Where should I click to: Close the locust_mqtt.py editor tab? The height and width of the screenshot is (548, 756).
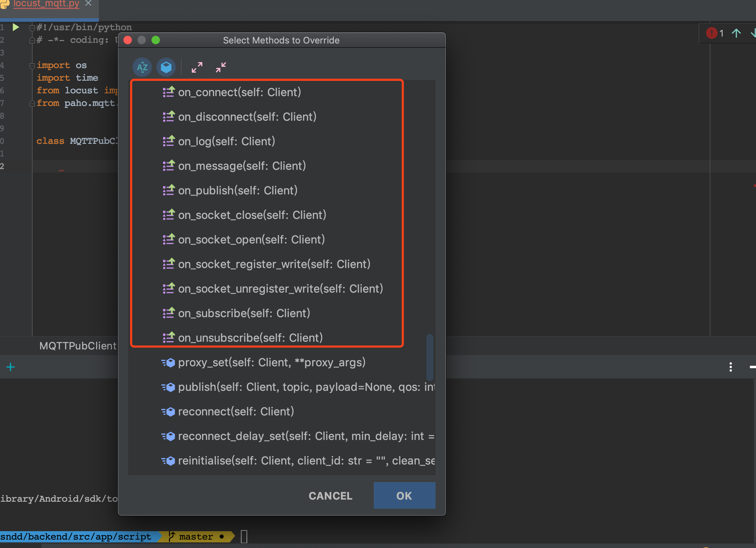point(88,3)
